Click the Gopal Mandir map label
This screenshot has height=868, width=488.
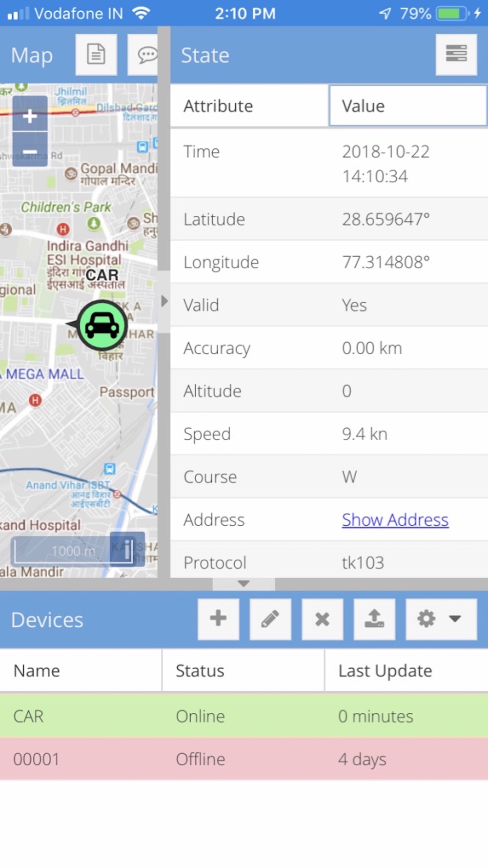pyautogui.click(x=119, y=168)
